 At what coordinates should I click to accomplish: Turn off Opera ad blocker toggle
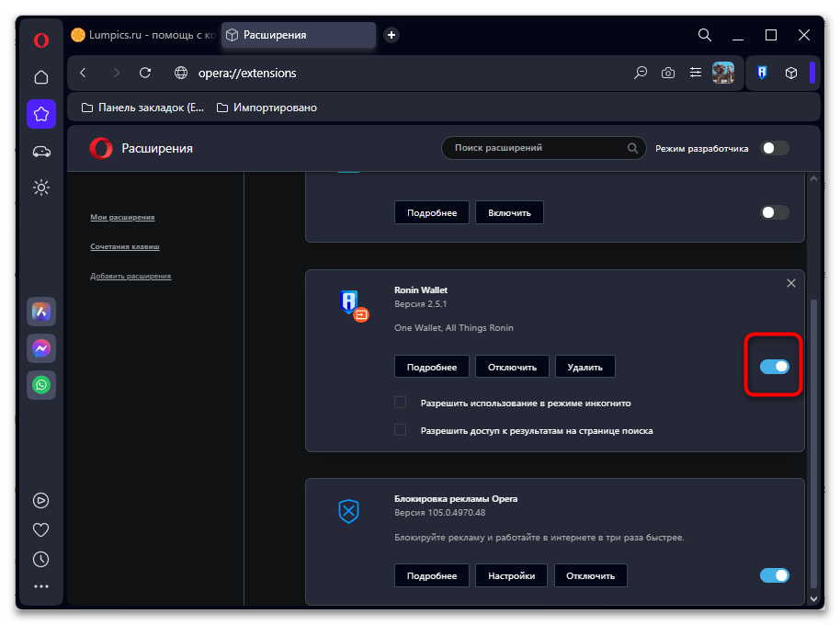pos(775,575)
